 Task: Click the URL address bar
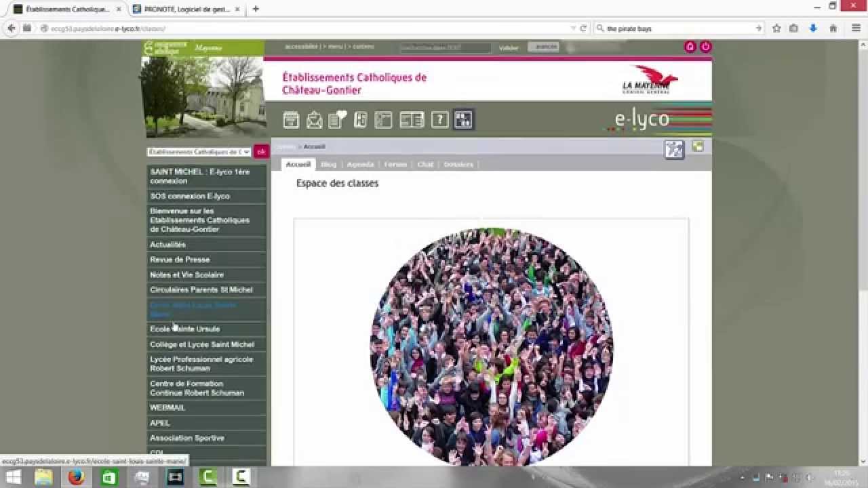coord(305,28)
